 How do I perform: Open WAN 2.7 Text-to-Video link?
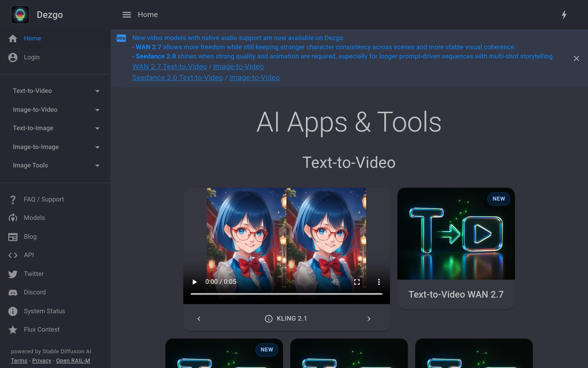170,67
